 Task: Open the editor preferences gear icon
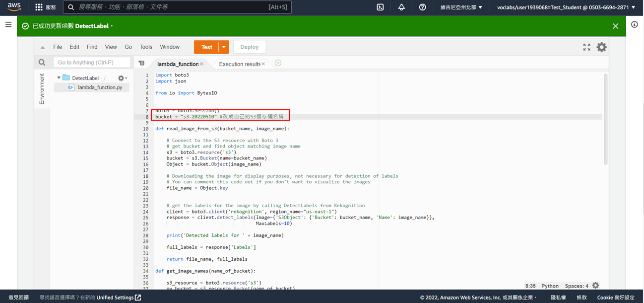pyautogui.click(x=601, y=47)
